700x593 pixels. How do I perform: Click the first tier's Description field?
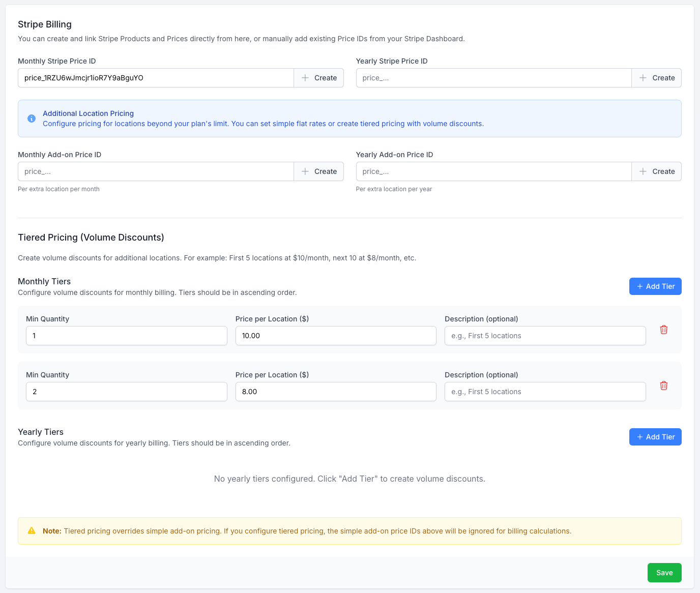pos(545,336)
